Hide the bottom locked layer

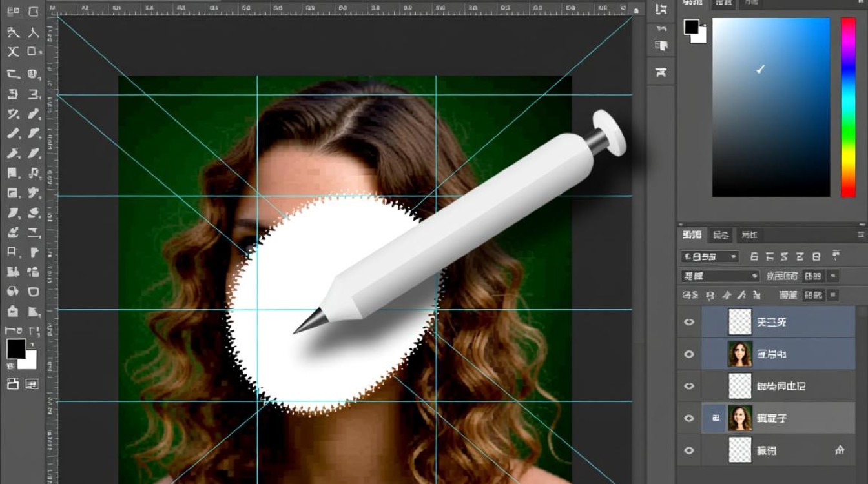(689, 450)
